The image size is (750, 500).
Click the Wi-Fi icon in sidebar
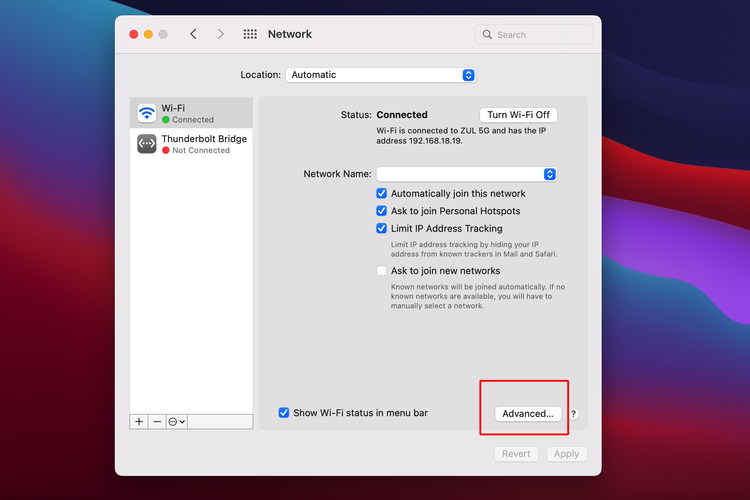pyautogui.click(x=147, y=113)
